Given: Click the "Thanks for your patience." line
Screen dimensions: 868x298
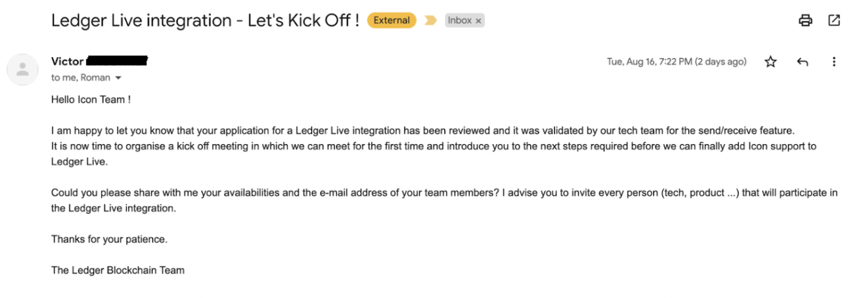Looking at the screenshot, I should [x=109, y=239].
